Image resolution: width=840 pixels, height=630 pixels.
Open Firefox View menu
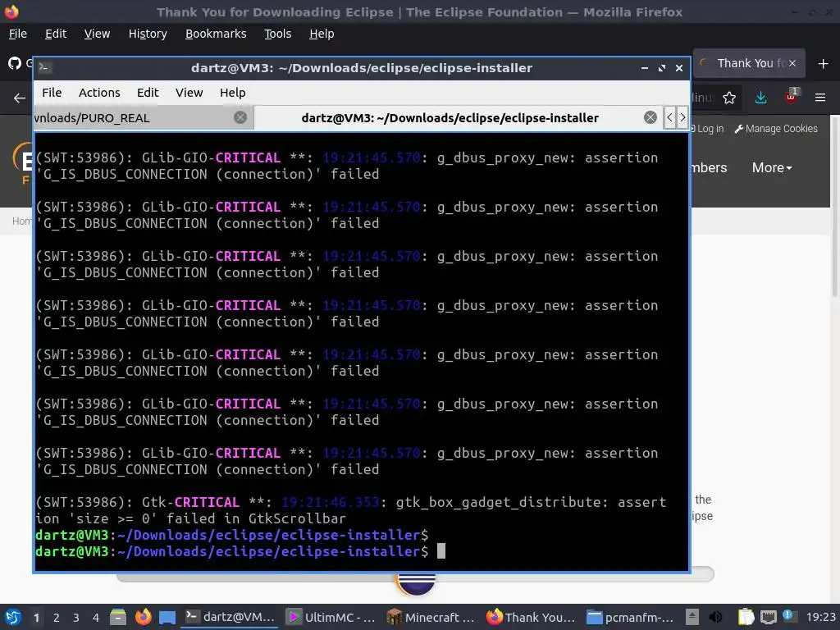[97, 34]
